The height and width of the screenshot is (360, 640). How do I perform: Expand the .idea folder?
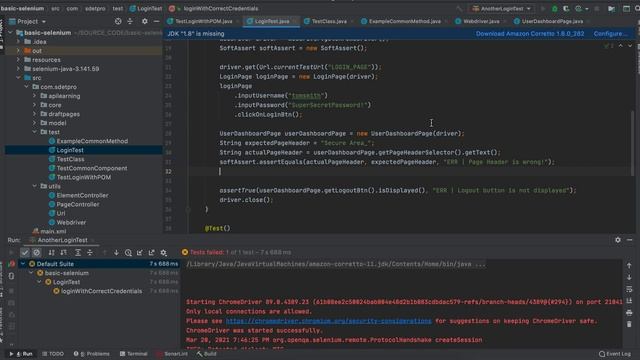tap(18, 42)
